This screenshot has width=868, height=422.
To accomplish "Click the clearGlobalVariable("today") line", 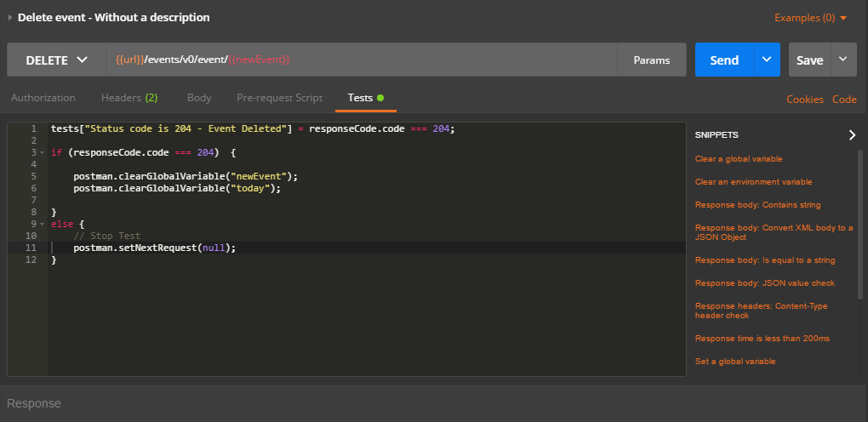I will [x=177, y=188].
